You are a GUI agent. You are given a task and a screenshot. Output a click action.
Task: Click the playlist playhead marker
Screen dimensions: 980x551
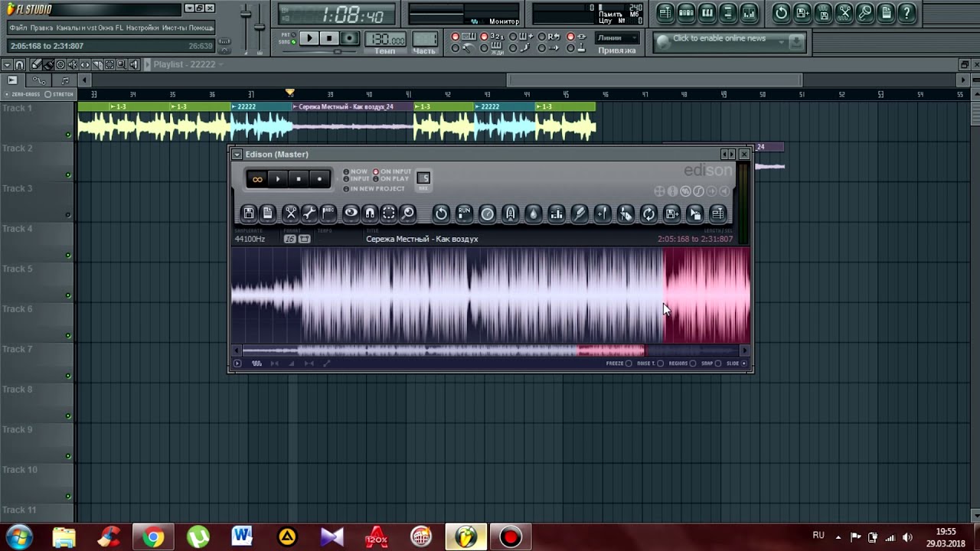289,93
